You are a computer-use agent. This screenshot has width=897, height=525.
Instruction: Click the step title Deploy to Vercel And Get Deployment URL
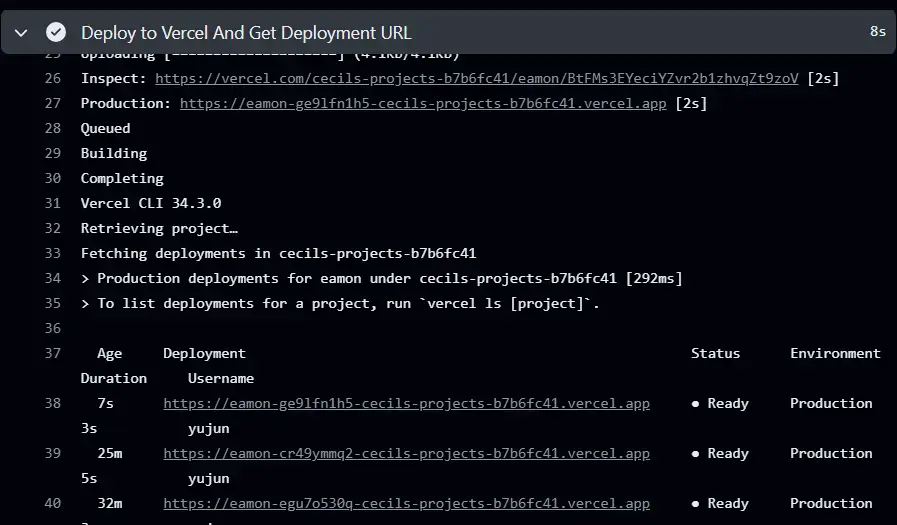[x=246, y=33]
